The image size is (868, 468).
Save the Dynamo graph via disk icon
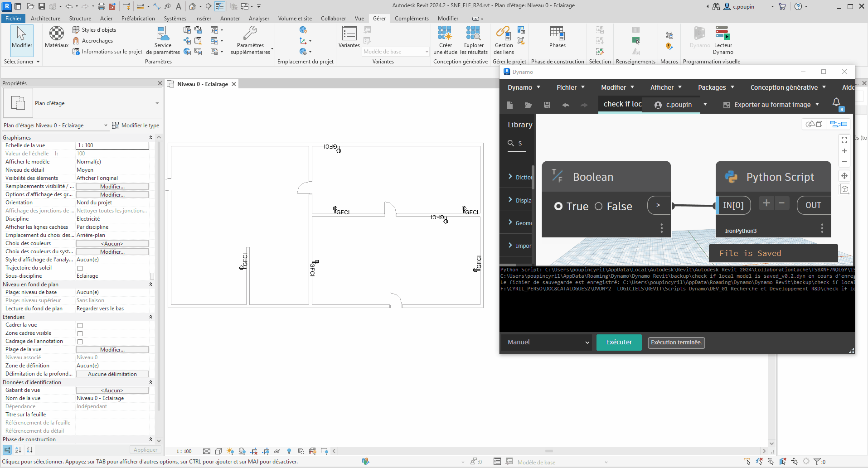547,105
